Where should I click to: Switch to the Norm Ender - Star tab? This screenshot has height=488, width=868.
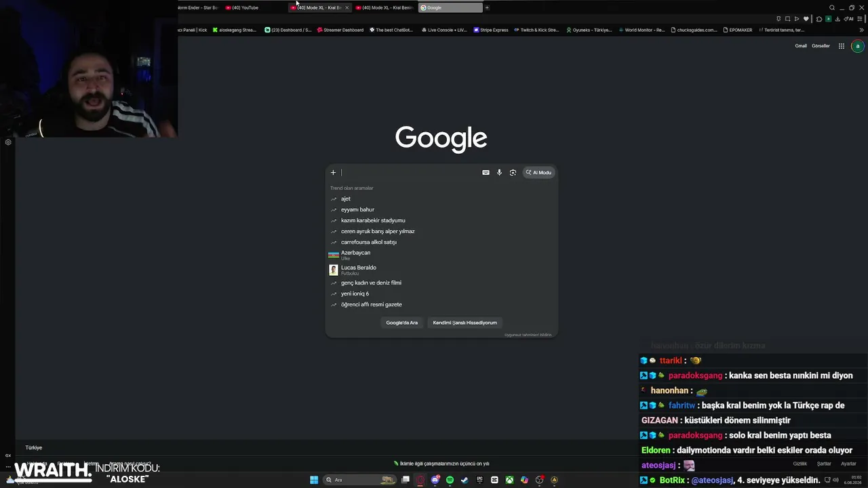(x=198, y=7)
